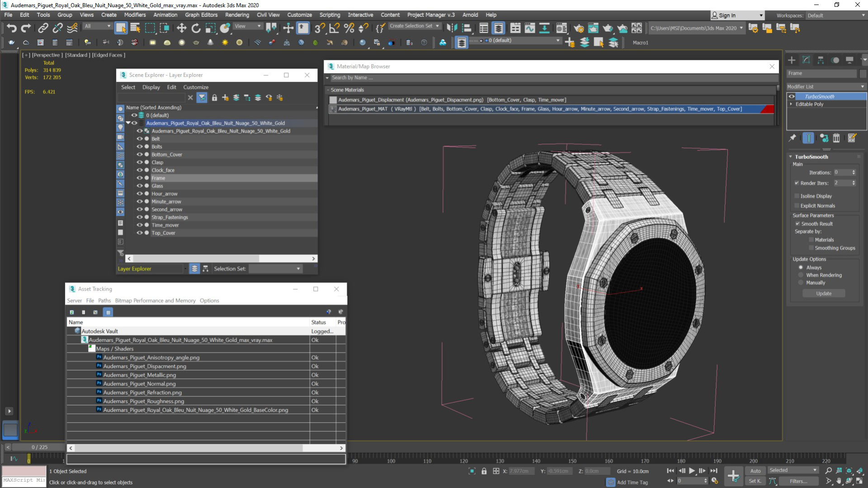Screen dimensions: 868x488
Task: Toggle visibility of Clock_face layer
Action: pos(139,170)
